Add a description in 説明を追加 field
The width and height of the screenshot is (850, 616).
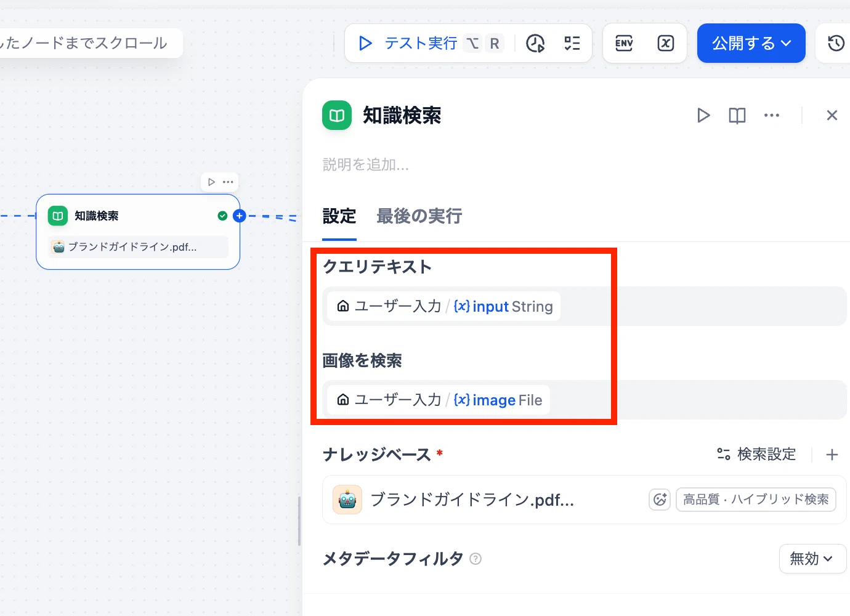(366, 164)
